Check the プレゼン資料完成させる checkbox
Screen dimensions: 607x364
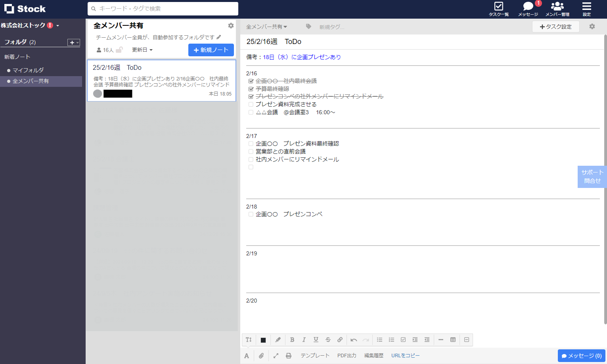coord(251,104)
